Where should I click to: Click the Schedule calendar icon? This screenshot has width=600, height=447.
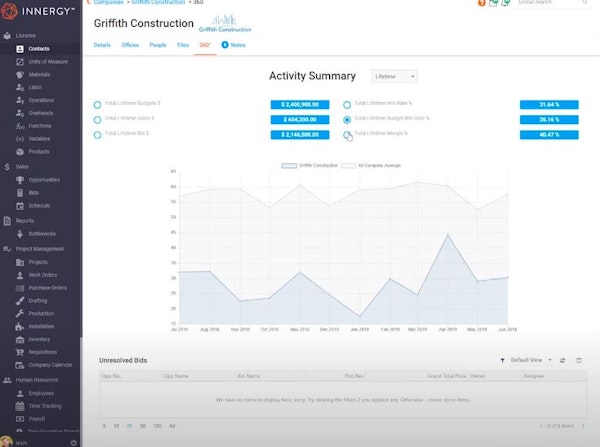[20, 206]
